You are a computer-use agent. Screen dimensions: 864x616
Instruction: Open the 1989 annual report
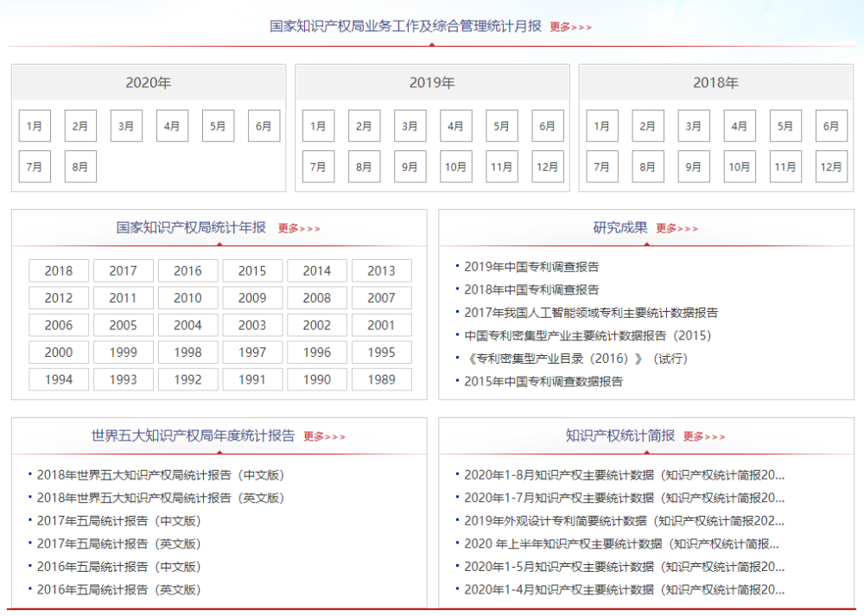381,379
